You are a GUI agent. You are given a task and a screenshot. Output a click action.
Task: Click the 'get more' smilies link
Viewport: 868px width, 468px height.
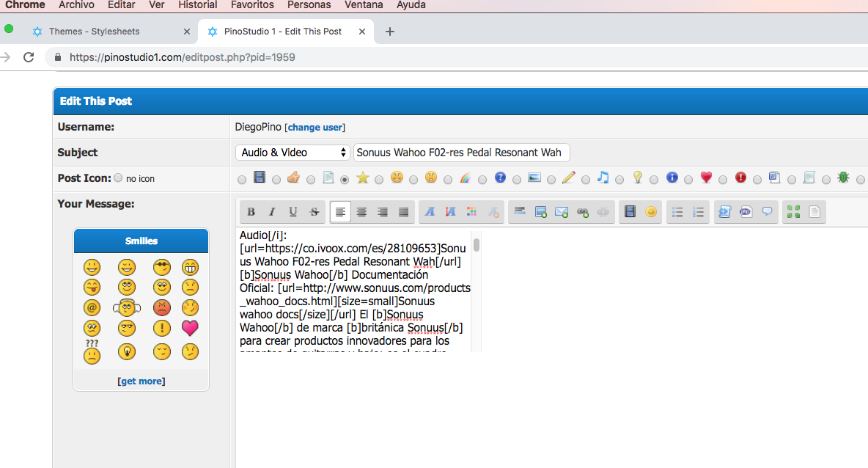(141, 381)
